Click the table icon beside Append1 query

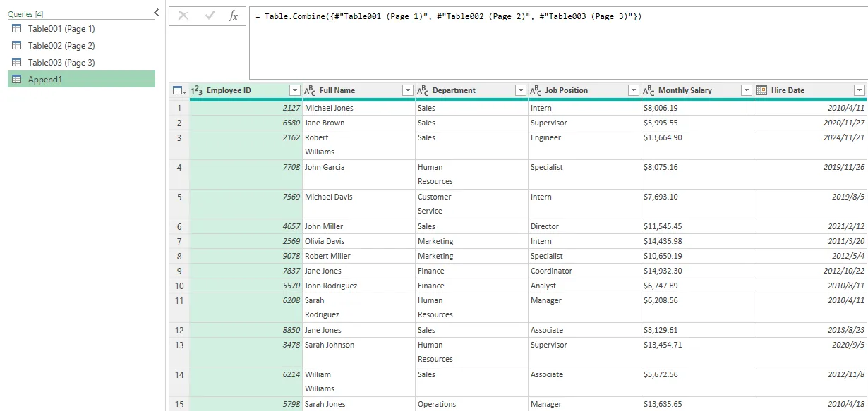point(17,80)
